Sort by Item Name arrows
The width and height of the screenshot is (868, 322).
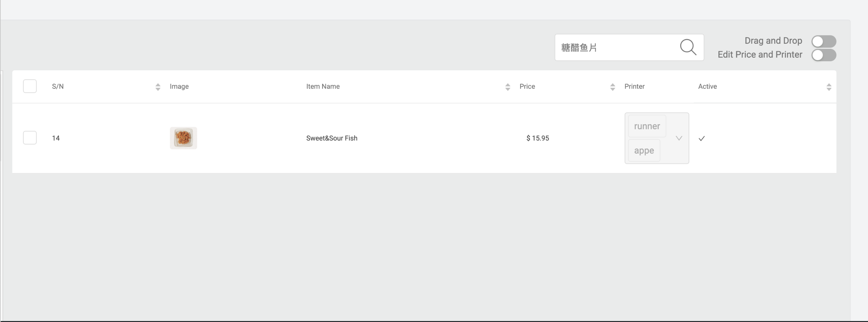(507, 87)
